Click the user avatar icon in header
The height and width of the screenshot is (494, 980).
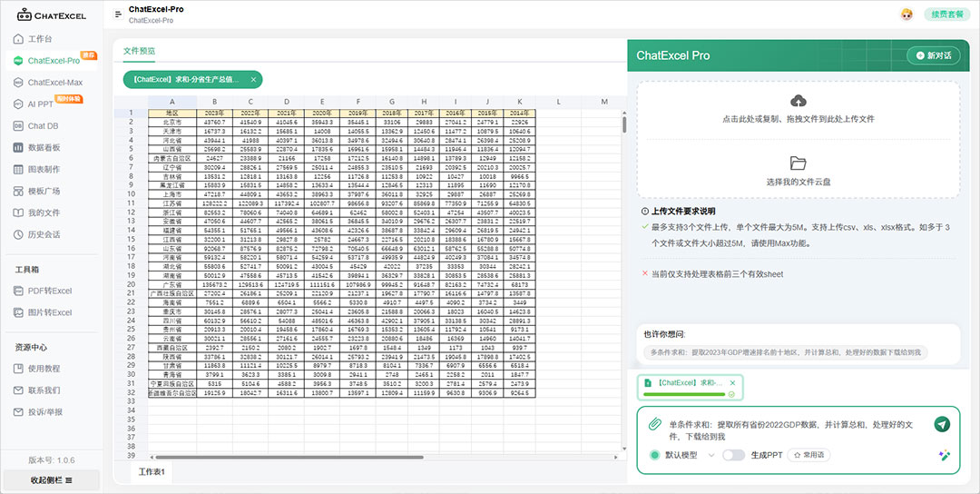click(906, 14)
